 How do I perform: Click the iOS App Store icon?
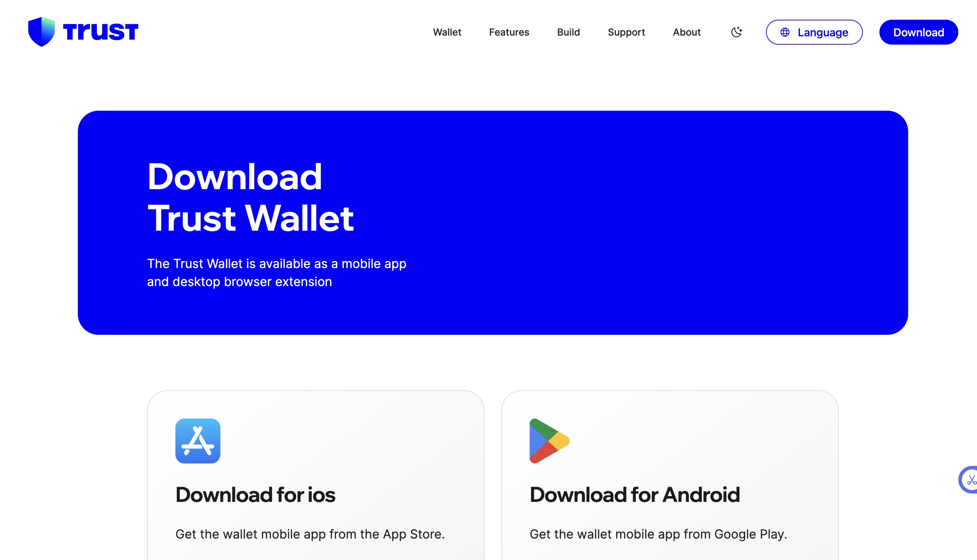click(x=197, y=441)
